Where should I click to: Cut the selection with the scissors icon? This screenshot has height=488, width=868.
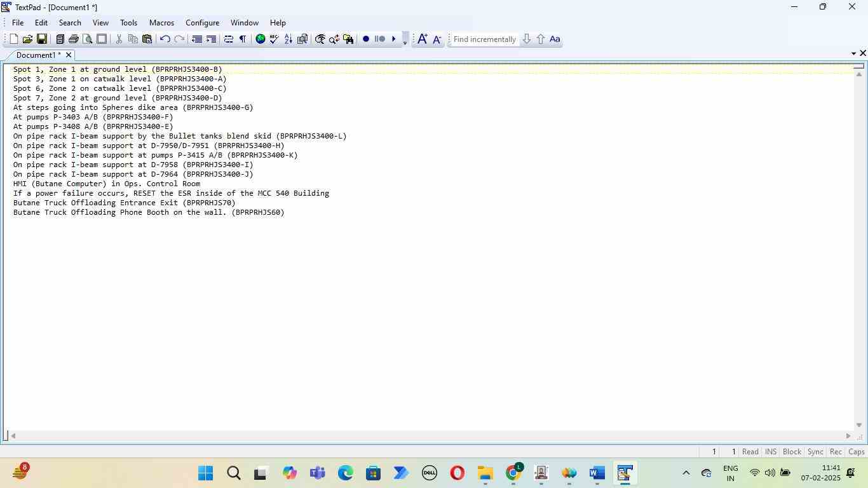[x=119, y=39]
